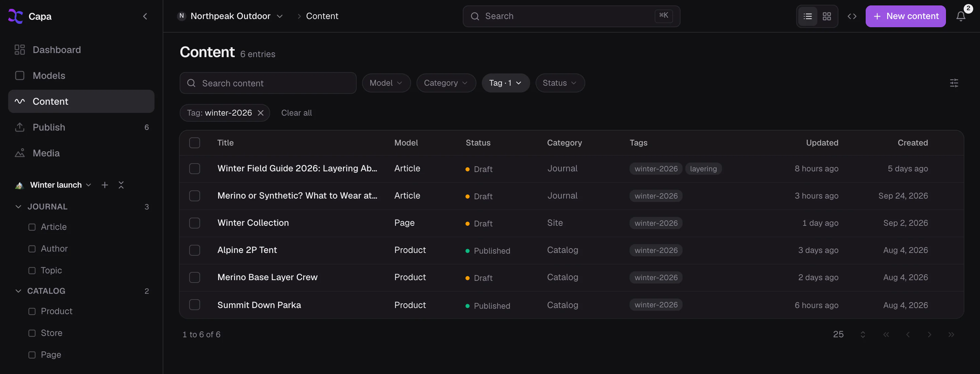Open the Tag filter dropdown

(x=505, y=83)
